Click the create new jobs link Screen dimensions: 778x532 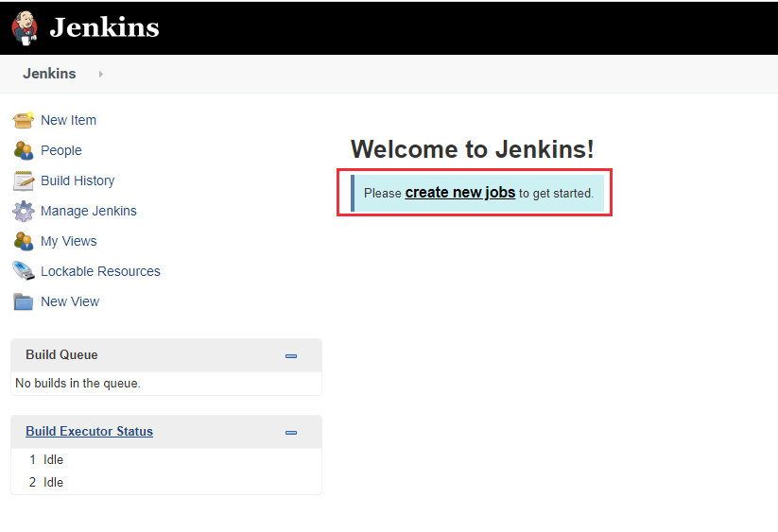(460, 193)
